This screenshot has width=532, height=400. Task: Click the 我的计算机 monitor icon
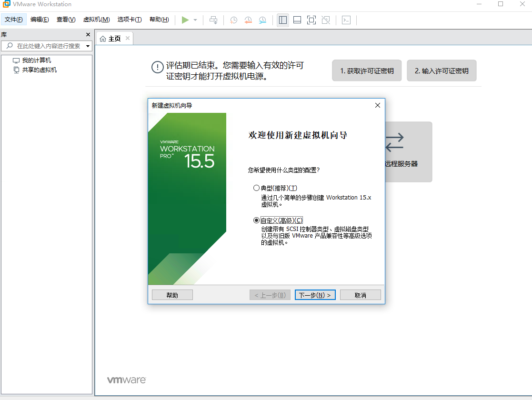16,60
